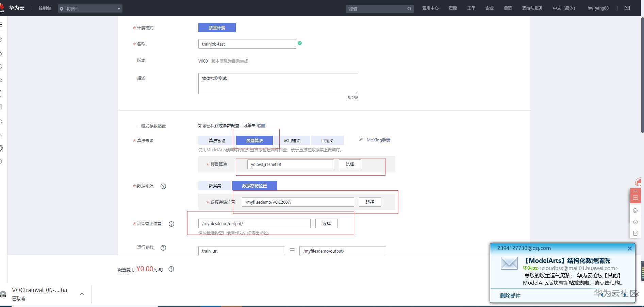Viewport: 644px width, 307px height.
Task: Click 按需计费 billing mode button
Action: point(217,28)
